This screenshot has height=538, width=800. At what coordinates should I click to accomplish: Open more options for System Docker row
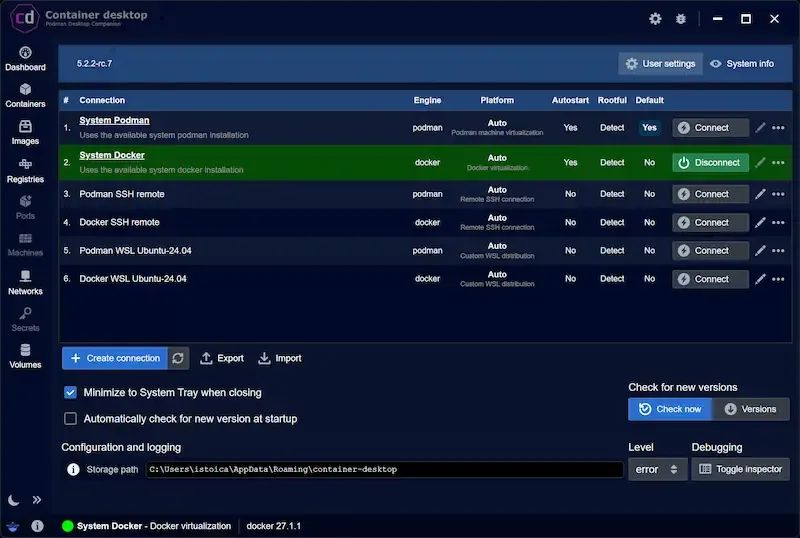(779, 162)
